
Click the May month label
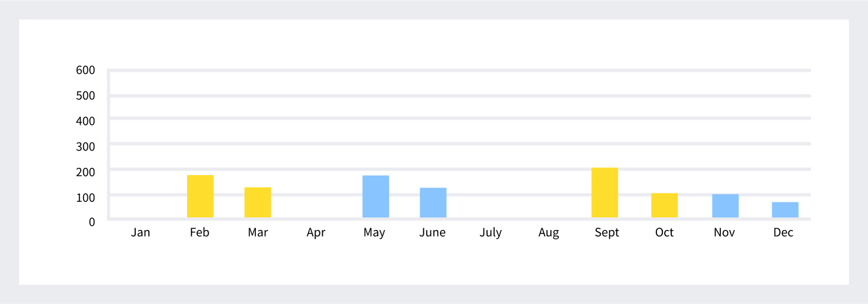374,233
